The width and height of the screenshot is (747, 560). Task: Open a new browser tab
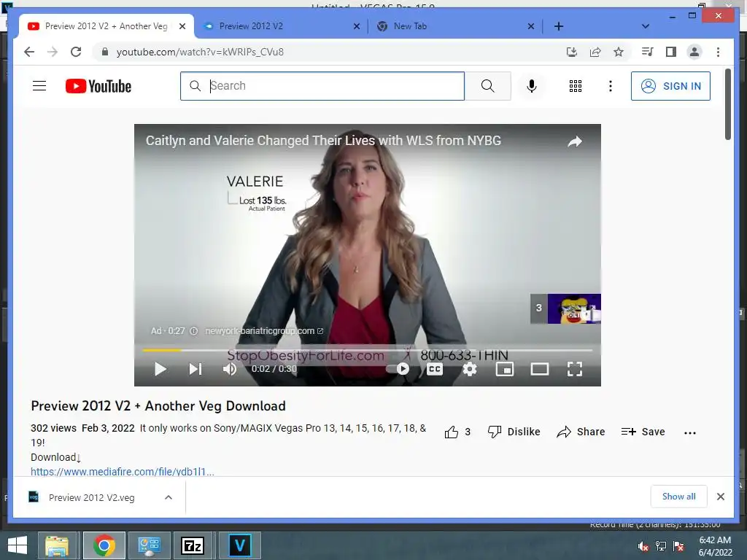(559, 27)
